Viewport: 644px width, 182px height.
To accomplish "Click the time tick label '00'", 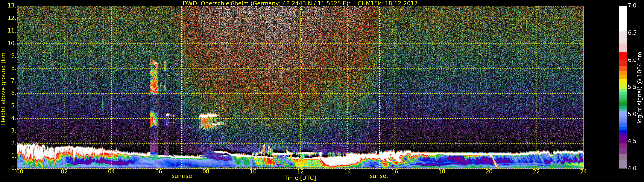I will click(x=20, y=172).
